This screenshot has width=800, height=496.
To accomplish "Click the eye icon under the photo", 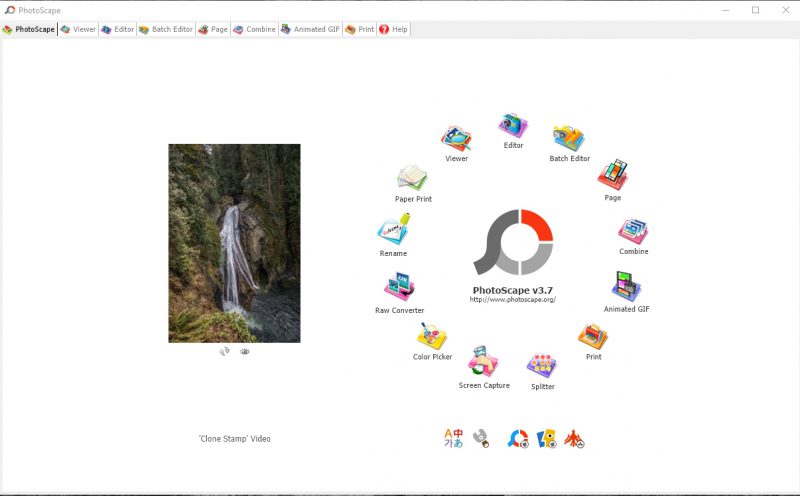I will pos(245,351).
